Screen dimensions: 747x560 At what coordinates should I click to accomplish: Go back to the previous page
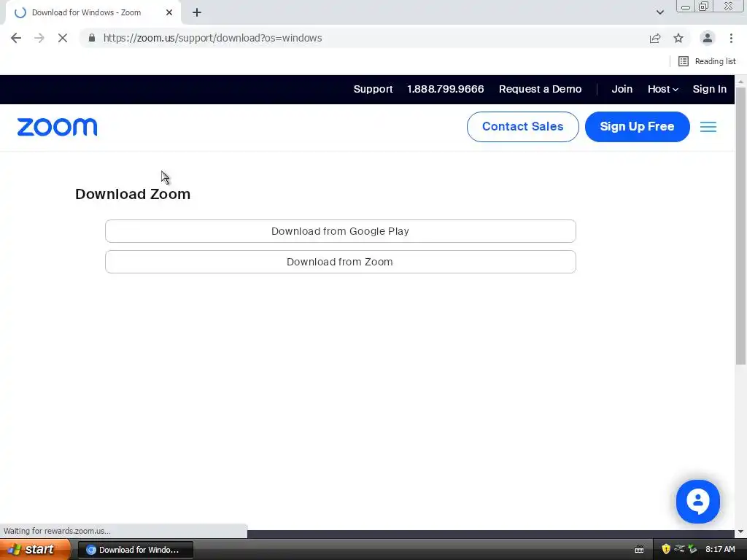(x=16, y=38)
